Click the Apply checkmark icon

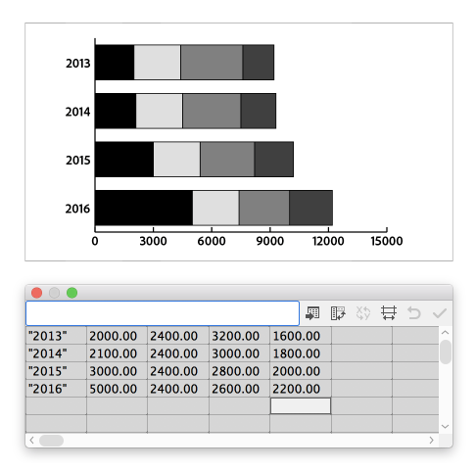click(440, 313)
